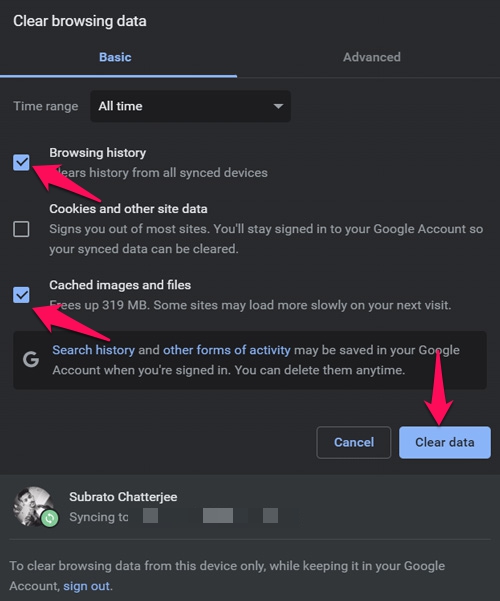Click the Time range label
Screen dimensions: 500x601
click(x=46, y=106)
